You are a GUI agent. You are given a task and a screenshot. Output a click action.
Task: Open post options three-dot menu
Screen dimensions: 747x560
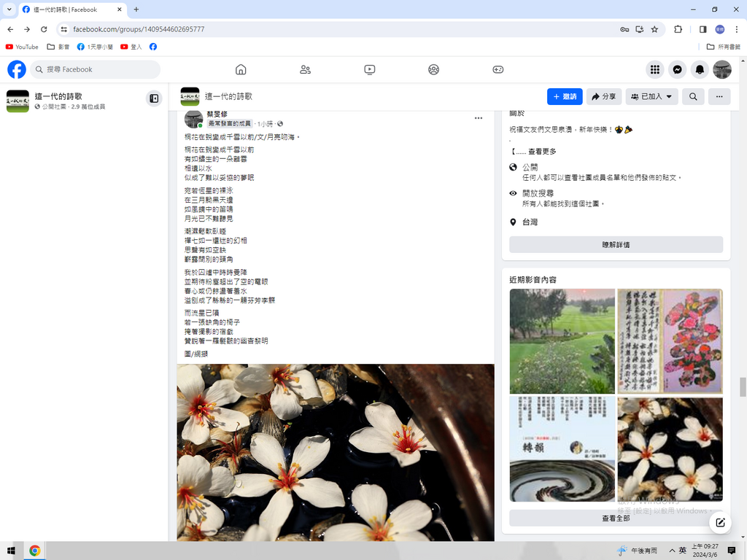pyautogui.click(x=479, y=118)
